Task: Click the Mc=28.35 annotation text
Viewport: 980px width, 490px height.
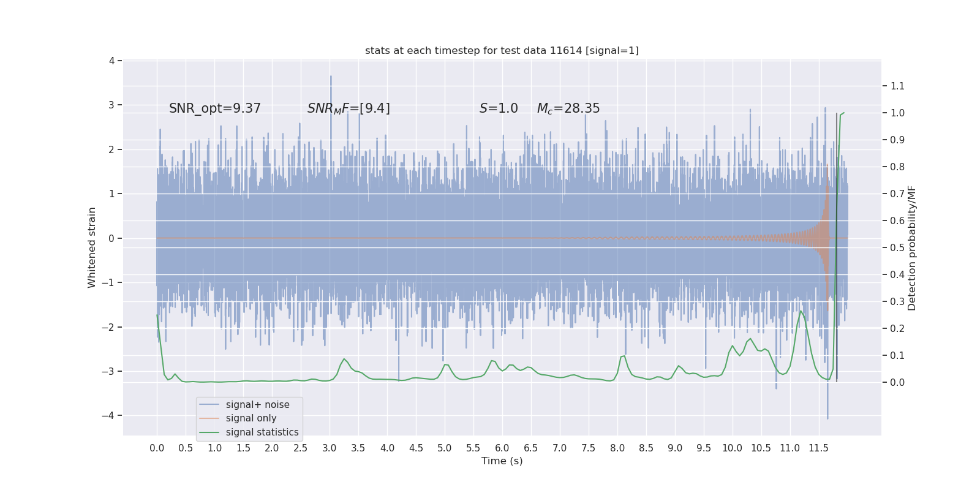Action: 568,108
